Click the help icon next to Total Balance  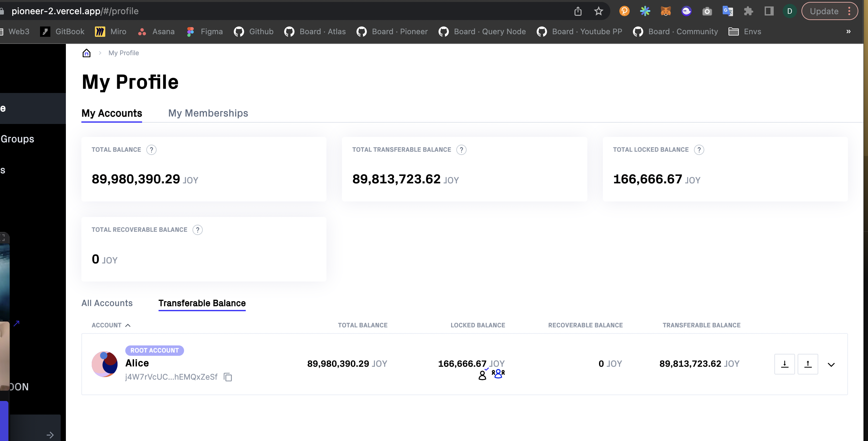[x=152, y=150]
